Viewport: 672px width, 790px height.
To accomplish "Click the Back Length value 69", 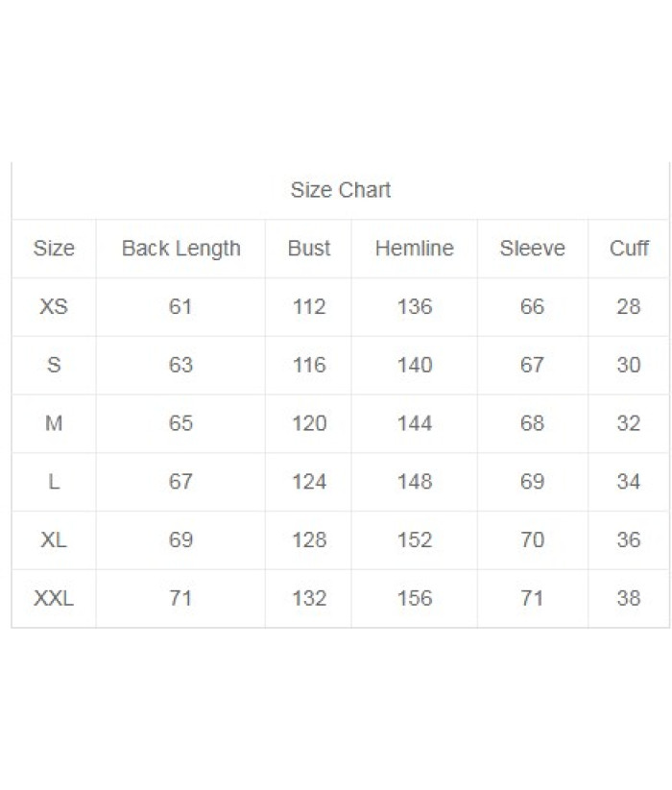I will click(x=180, y=539).
